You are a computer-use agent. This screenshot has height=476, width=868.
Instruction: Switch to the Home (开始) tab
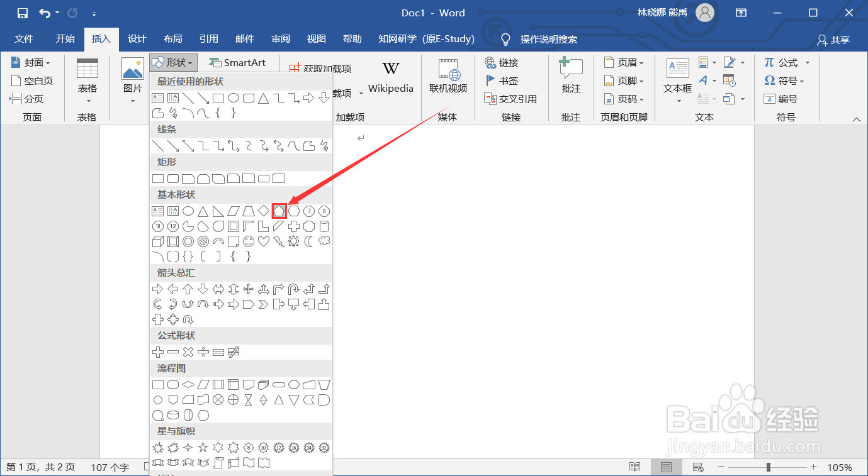point(65,39)
